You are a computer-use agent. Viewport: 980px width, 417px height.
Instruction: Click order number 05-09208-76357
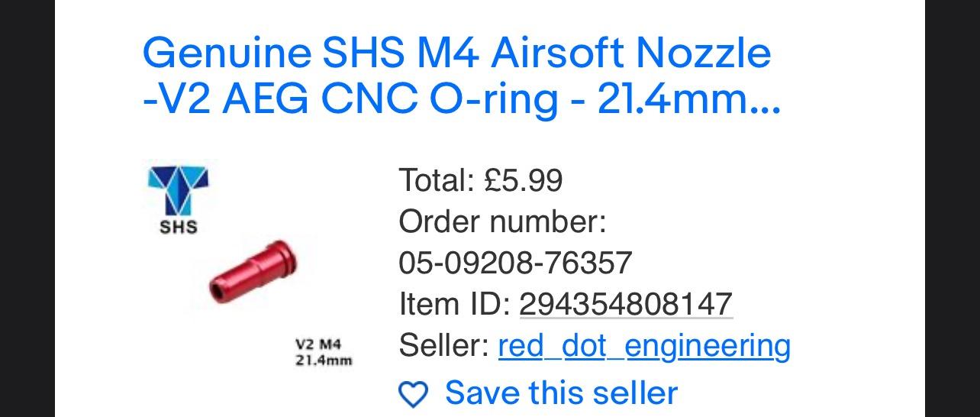point(515,263)
